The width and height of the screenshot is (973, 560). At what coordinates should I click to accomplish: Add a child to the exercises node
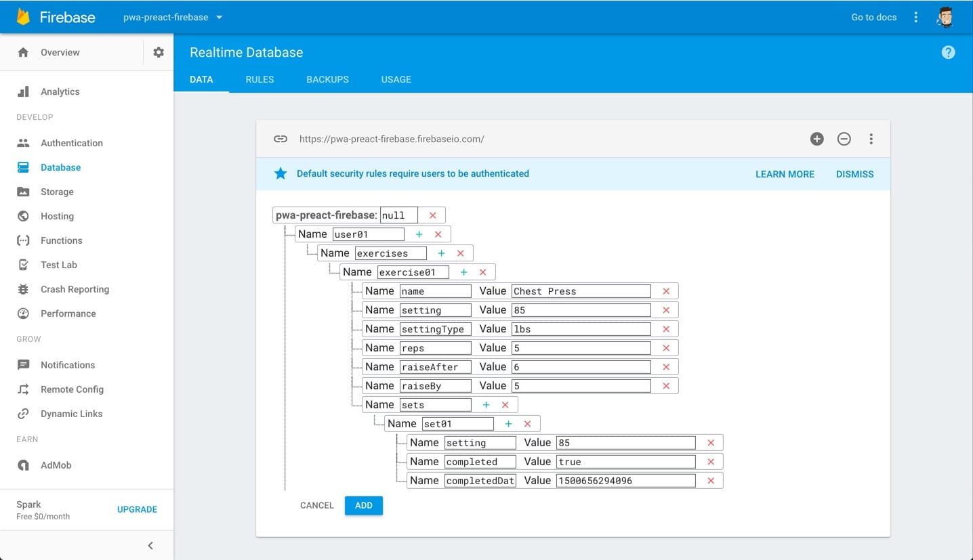[x=441, y=253]
